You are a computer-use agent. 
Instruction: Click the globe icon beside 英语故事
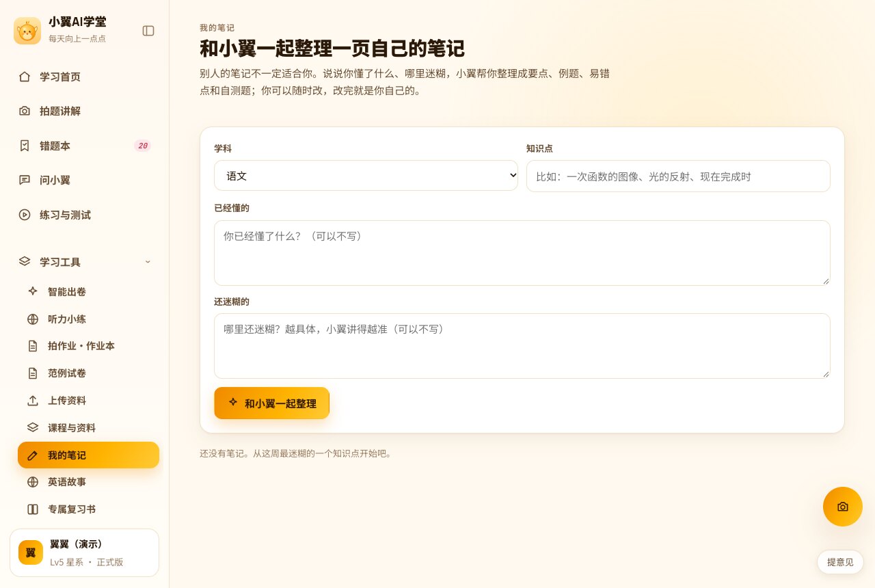coord(33,482)
